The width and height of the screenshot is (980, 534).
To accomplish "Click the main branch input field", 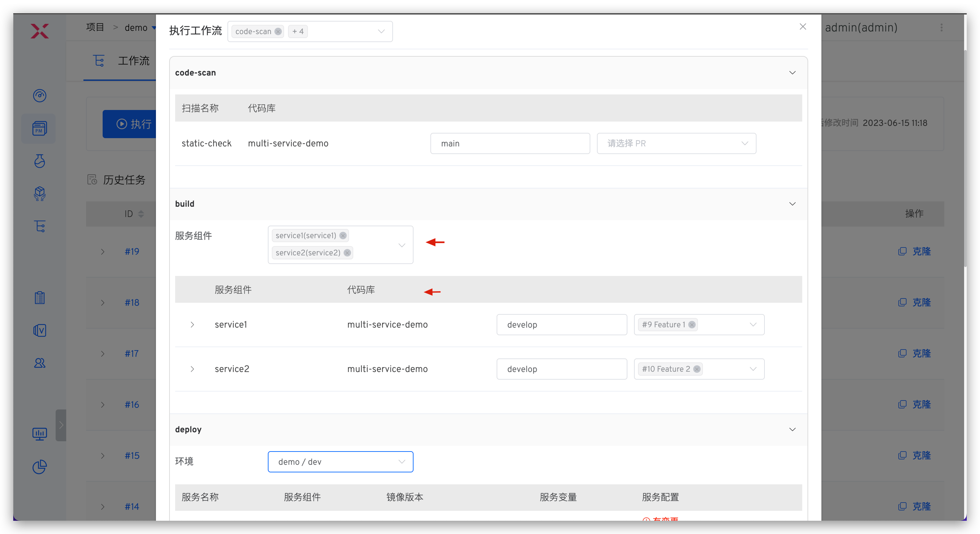I will pyautogui.click(x=510, y=143).
